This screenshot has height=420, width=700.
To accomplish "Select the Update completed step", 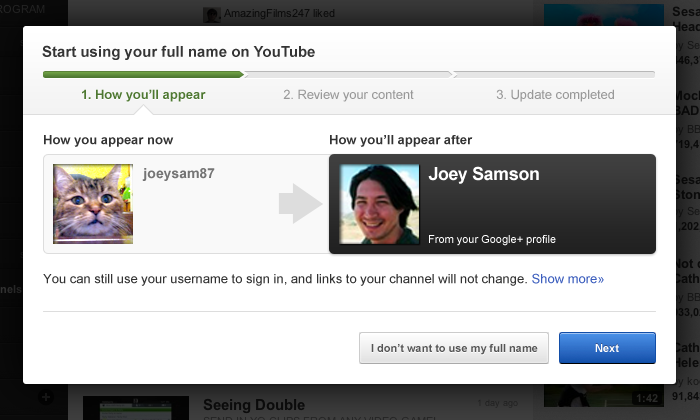I will [555, 95].
